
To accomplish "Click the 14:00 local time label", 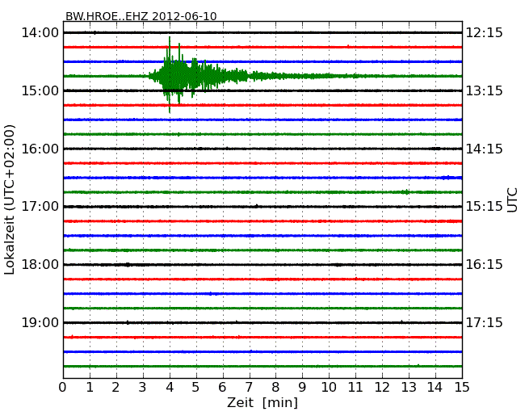I will (x=40, y=33).
